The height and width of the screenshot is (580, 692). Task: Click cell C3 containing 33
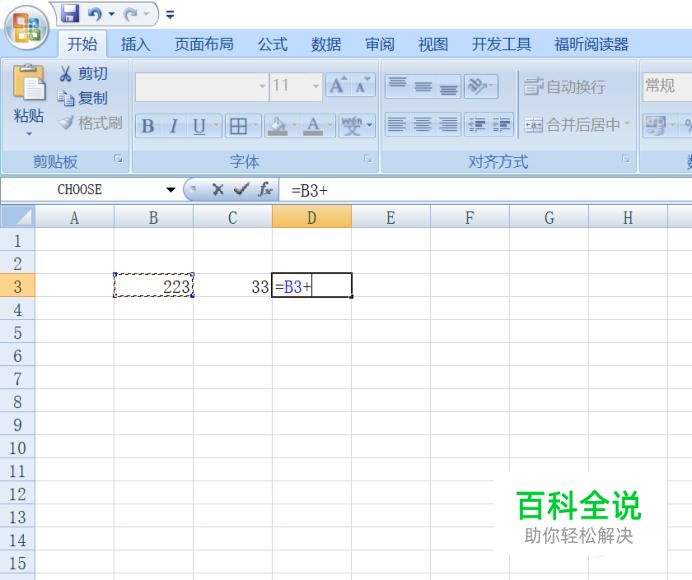(x=233, y=286)
